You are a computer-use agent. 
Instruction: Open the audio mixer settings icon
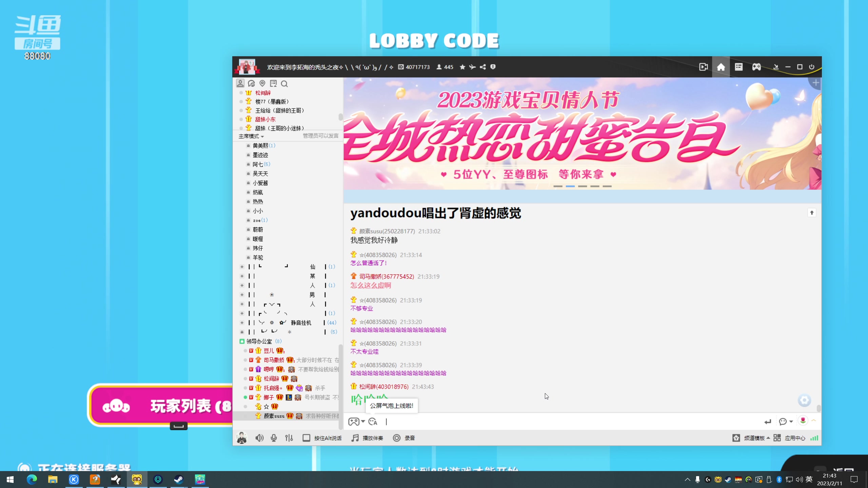pyautogui.click(x=289, y=438)
